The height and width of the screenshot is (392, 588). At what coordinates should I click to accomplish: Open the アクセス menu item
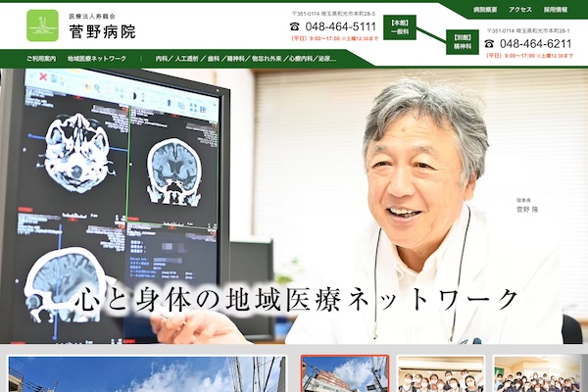[520, 10]
